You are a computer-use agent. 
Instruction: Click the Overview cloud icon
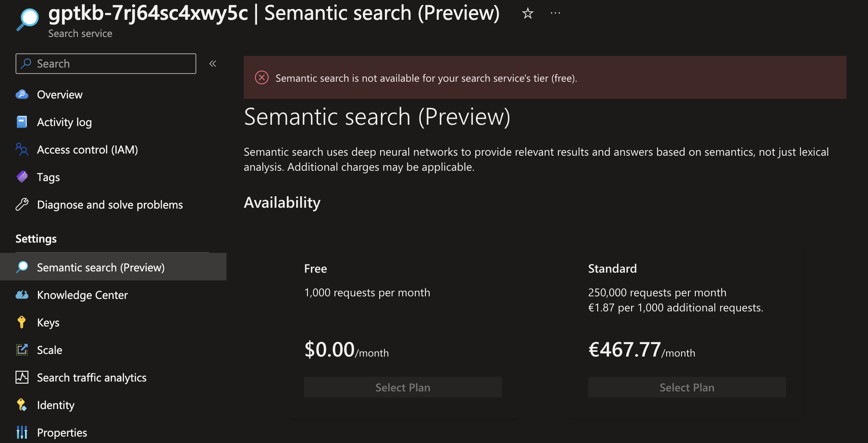[22, 95]
